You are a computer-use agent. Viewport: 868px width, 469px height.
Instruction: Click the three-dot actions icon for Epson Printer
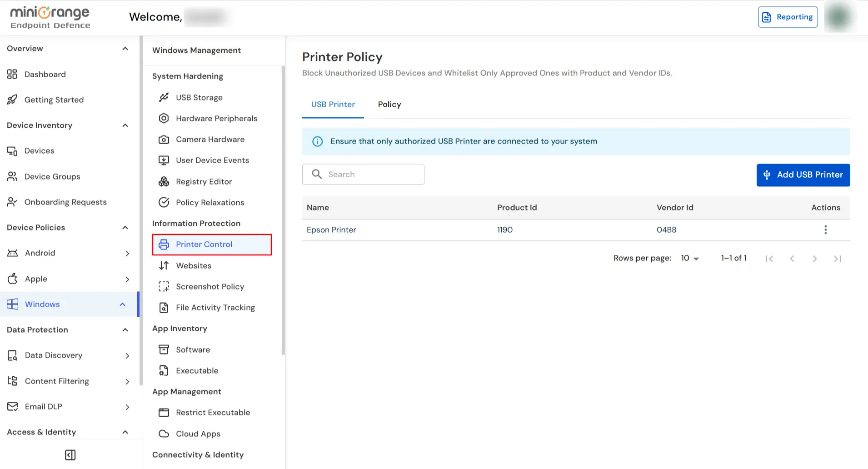coord(825,230)
